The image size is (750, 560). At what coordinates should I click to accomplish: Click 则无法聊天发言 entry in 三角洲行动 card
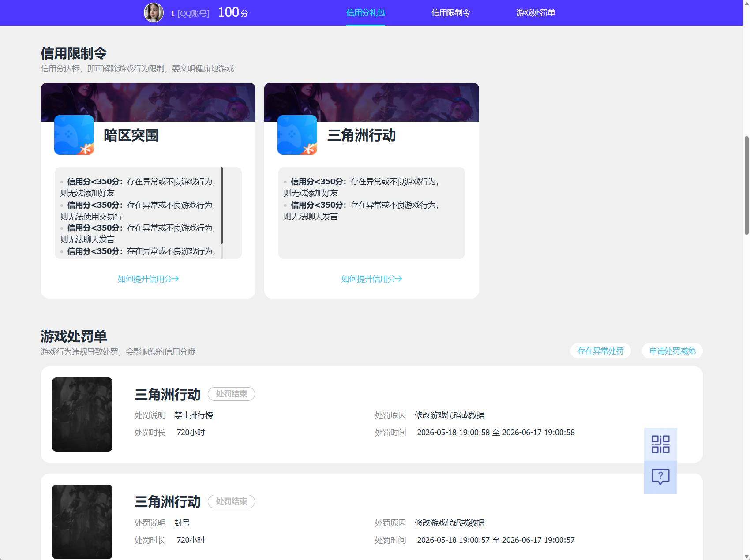pos(311,216)
